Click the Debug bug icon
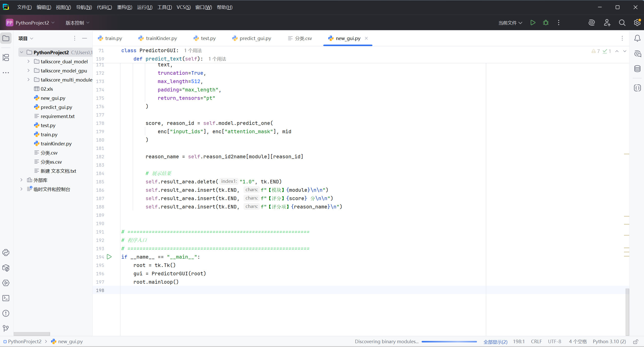644x347 pixels. 546,23
